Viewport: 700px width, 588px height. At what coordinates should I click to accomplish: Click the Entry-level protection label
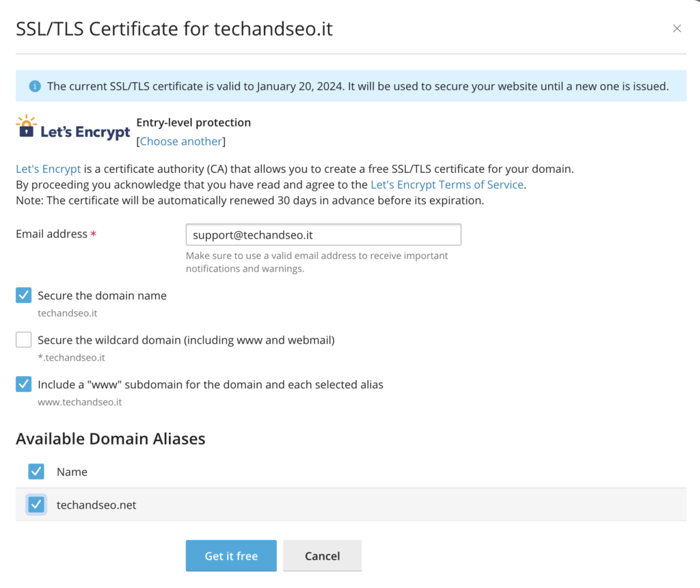193,122
